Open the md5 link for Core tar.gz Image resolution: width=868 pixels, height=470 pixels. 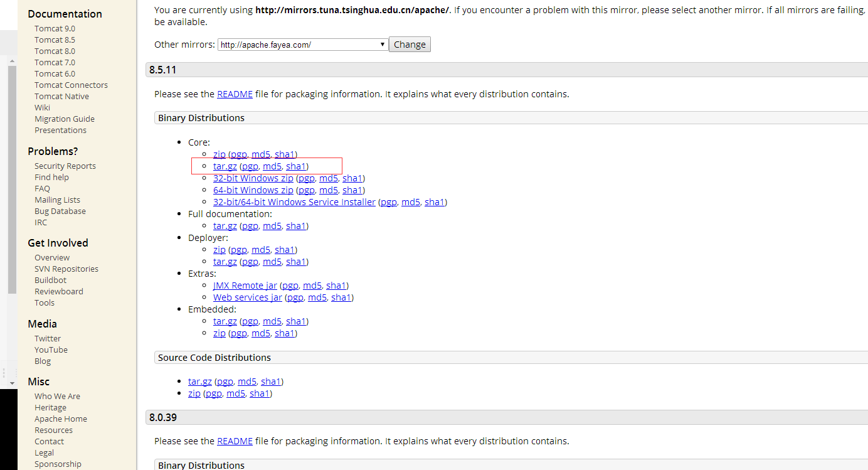coord(272,166)
